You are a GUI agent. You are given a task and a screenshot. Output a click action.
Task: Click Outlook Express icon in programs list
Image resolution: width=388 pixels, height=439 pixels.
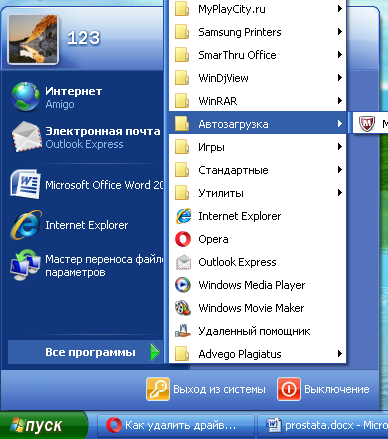[x=183, y=262]
